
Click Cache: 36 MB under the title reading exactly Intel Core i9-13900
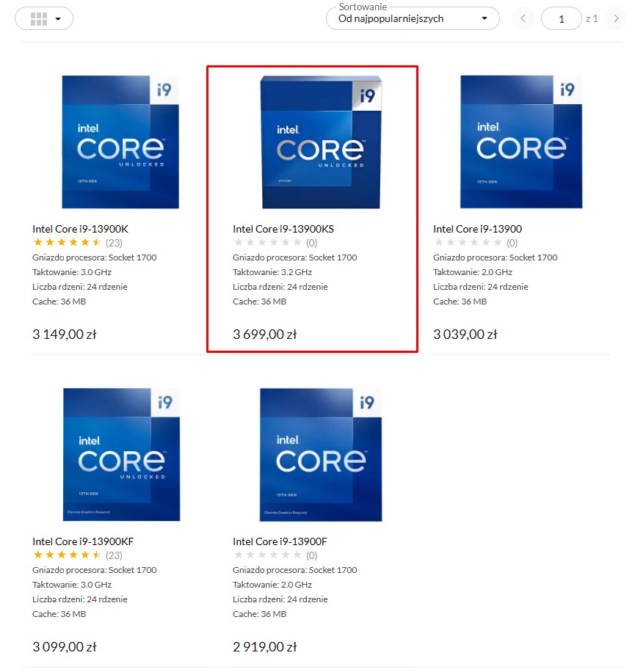pyautogui.click(x=460, y=302)
